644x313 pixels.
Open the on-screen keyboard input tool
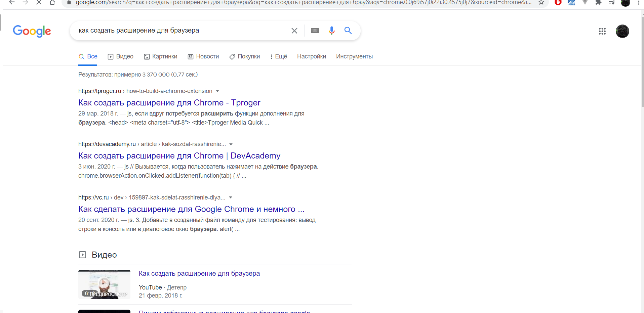pos(315,31)
